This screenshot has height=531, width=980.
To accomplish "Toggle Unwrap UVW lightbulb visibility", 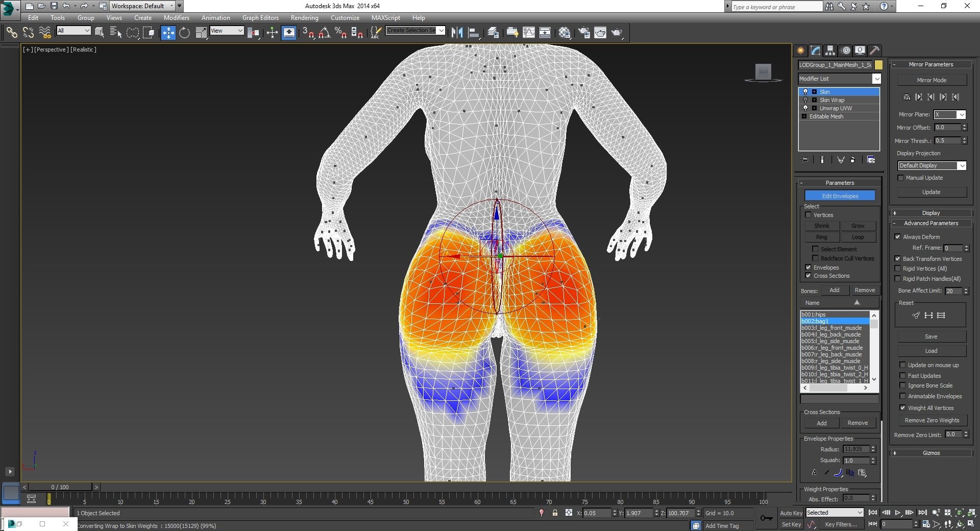I will (x=805, y=108).
